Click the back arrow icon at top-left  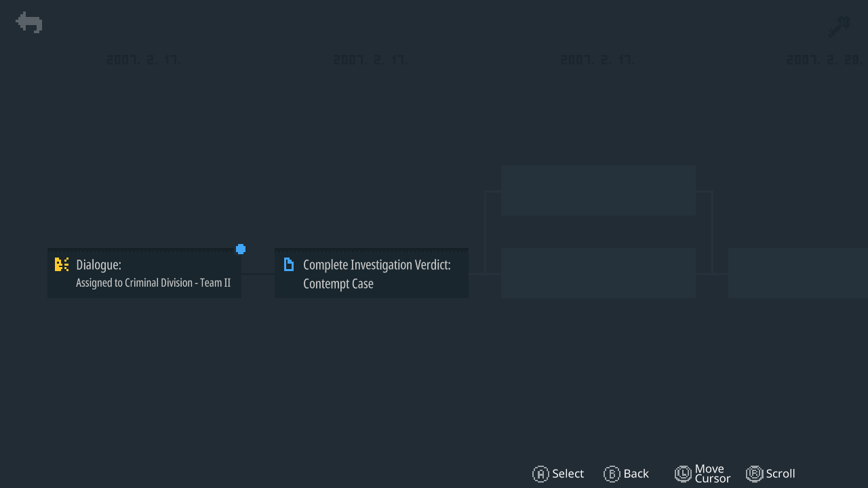pos(29,22)
